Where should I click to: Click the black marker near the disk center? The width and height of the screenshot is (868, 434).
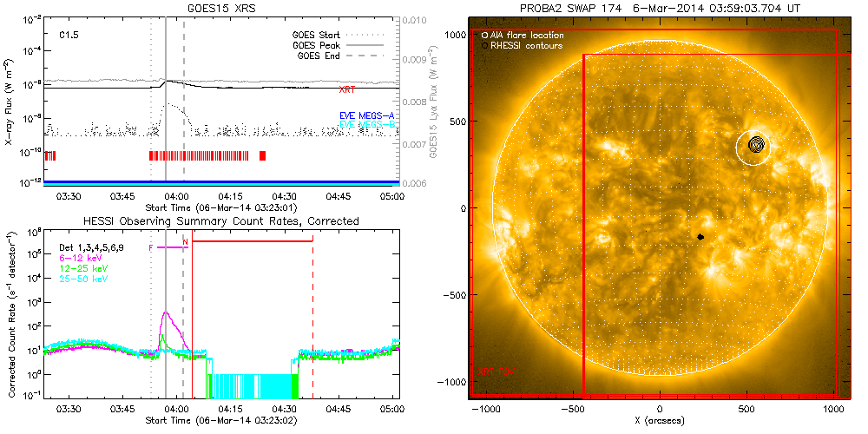pos(700,236)
